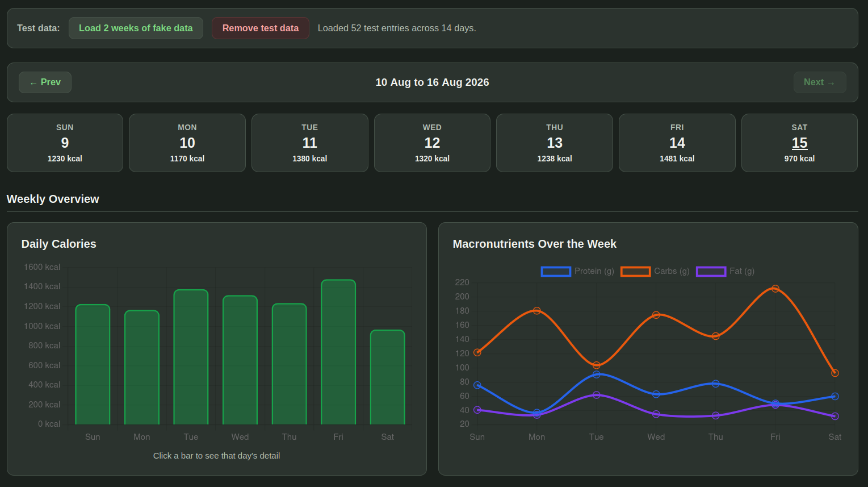Go to previous week with Prev

click(x=45, y=82)
